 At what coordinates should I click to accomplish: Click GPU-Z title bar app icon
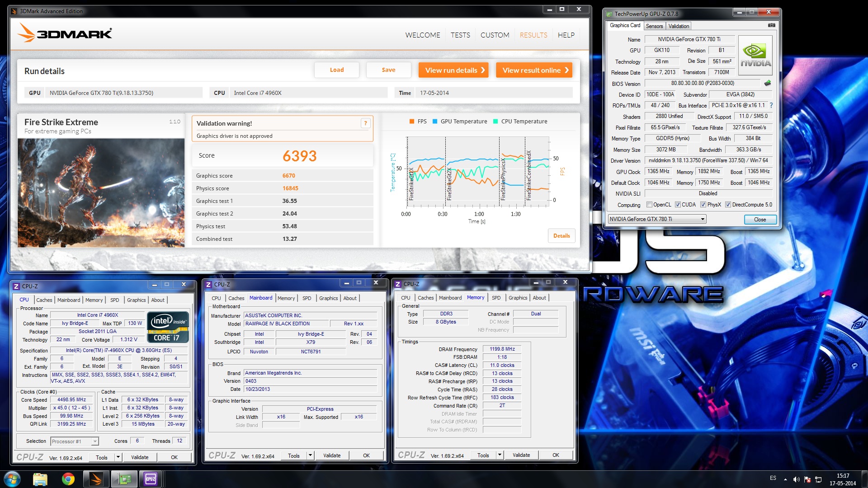point(609,14)
